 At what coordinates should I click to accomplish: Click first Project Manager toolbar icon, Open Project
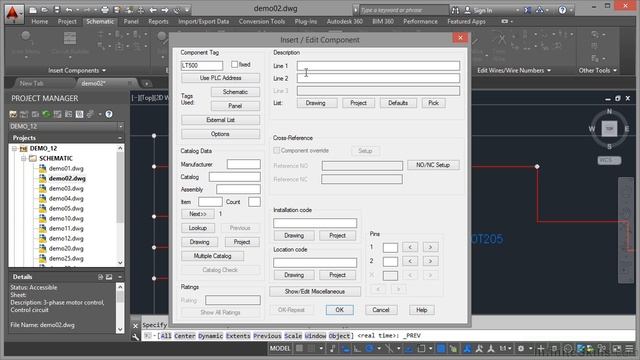[x=13, y=114]
